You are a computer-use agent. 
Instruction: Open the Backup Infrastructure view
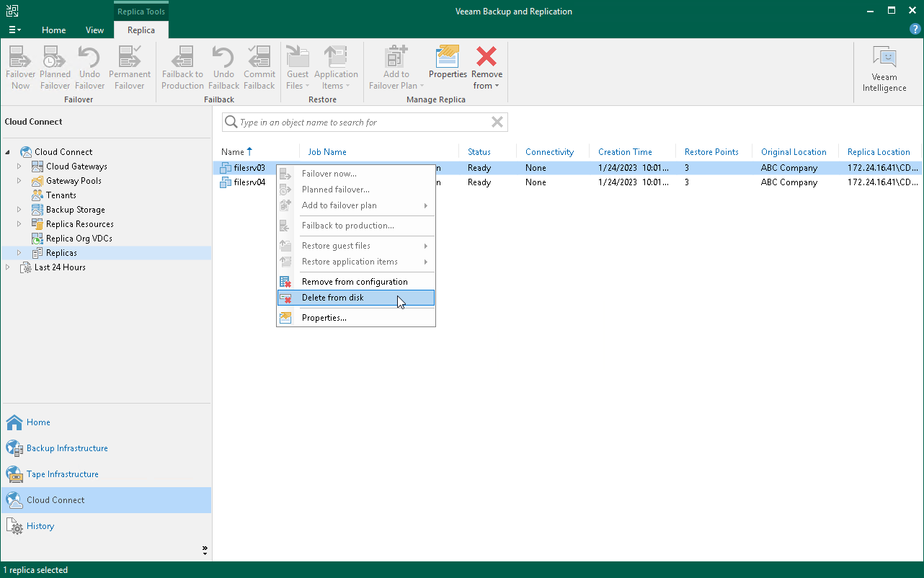67,448
